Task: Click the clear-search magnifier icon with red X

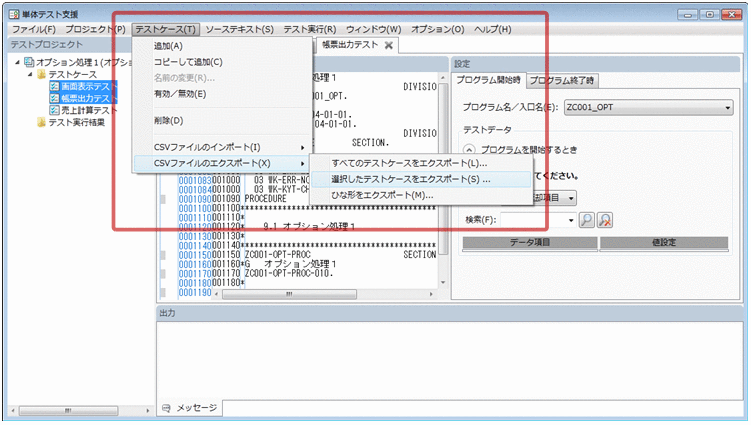Action: (x=605, y=220)
